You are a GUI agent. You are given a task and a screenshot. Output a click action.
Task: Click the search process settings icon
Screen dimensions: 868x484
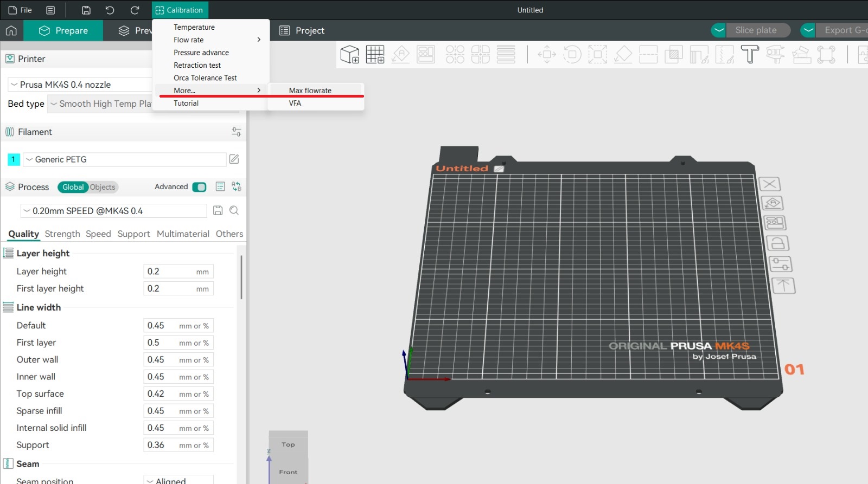coord(234,211)
